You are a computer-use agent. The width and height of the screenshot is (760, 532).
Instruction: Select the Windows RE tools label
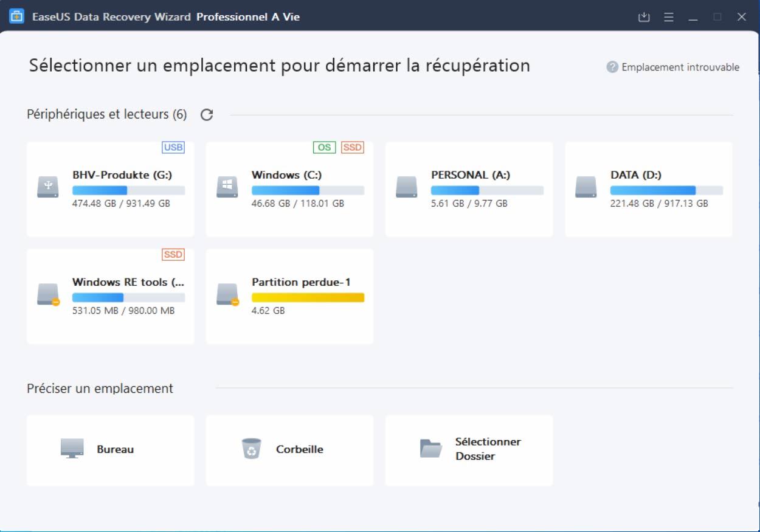point(128,282)
